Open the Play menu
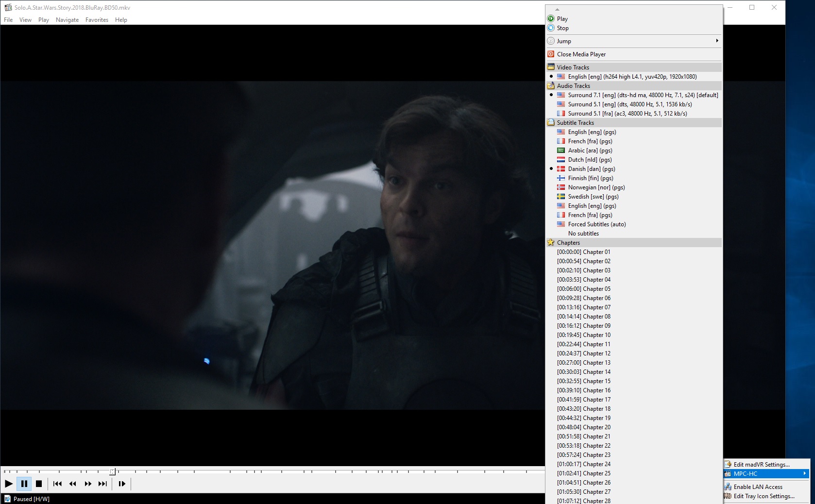 tap(44, 20)
